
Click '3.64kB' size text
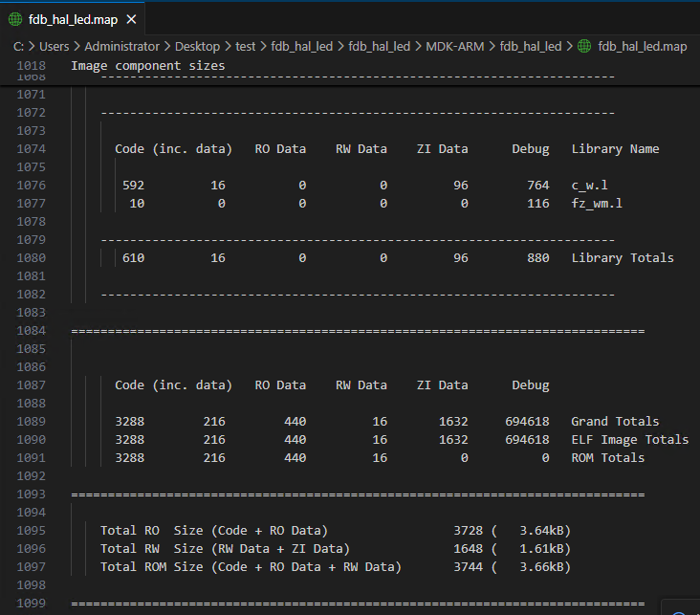(x=541, y=530)
